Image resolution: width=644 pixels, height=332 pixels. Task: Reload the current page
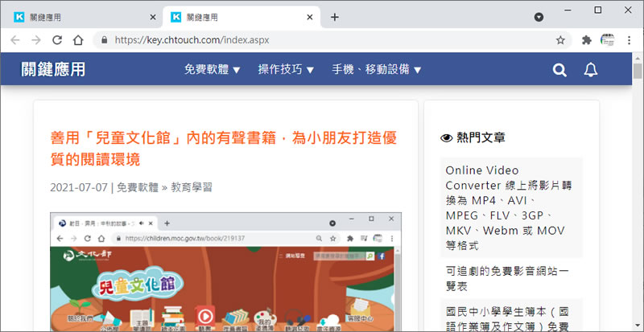pyautogui.click(x=57, y=40)
